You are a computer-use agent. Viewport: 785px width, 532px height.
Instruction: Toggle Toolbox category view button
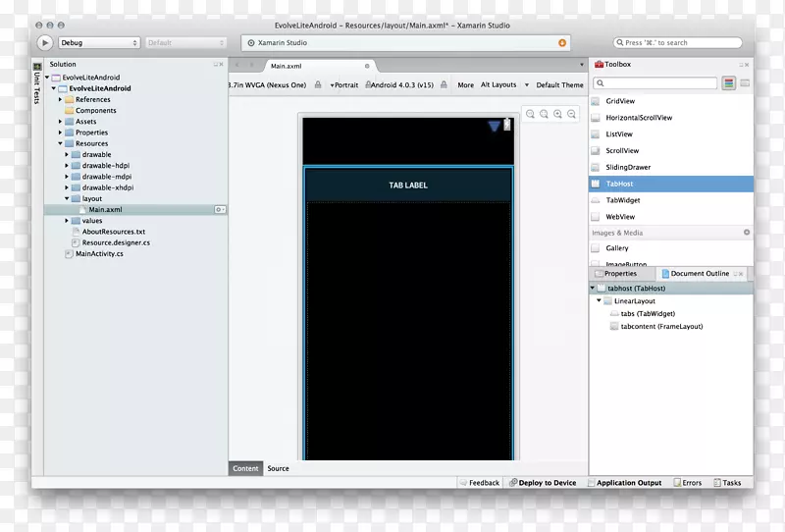click(x=728, y=83)
